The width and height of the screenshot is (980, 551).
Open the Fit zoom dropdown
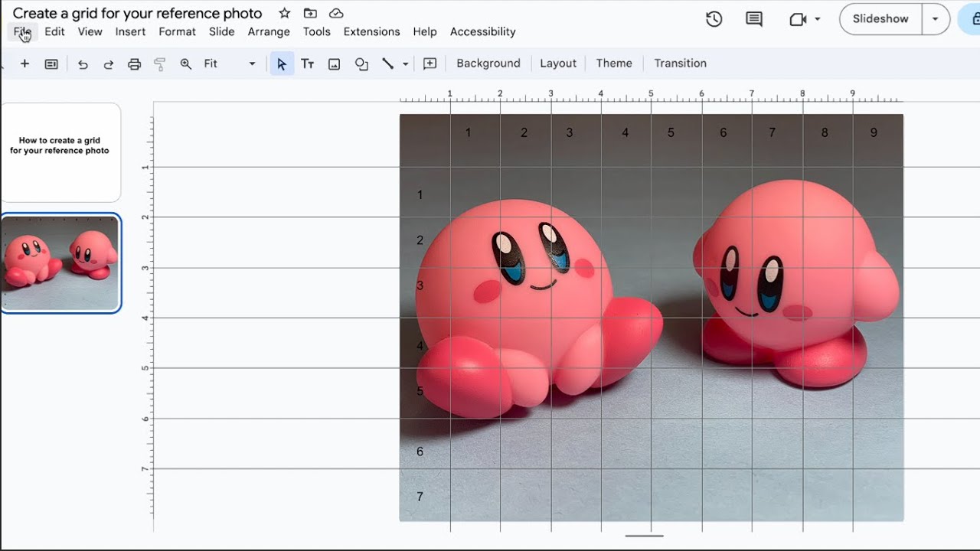click(x=229, y=64)
